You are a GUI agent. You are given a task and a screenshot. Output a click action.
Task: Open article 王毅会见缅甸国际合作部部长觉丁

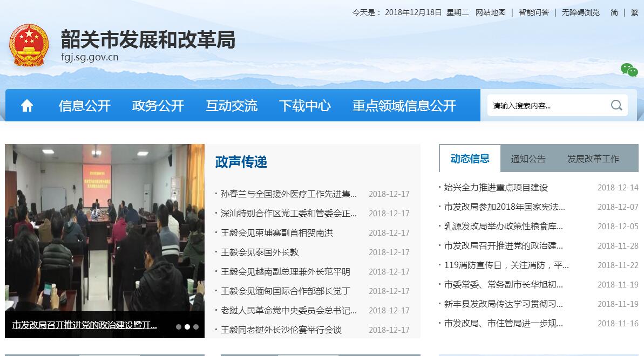[x=286, y=291]
